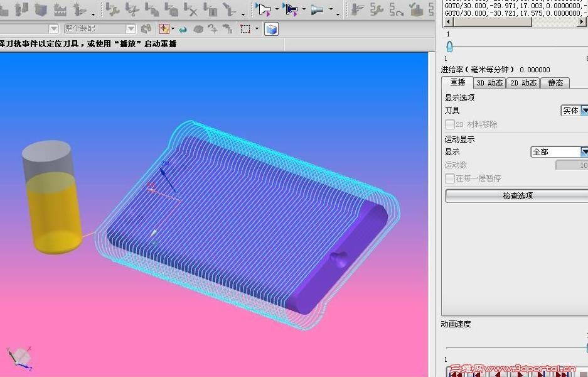The width and height of the screenshot is (588, 377).
Task: Click the create method icon with sawtooth pattern
Action: click(x=60, y=9)
